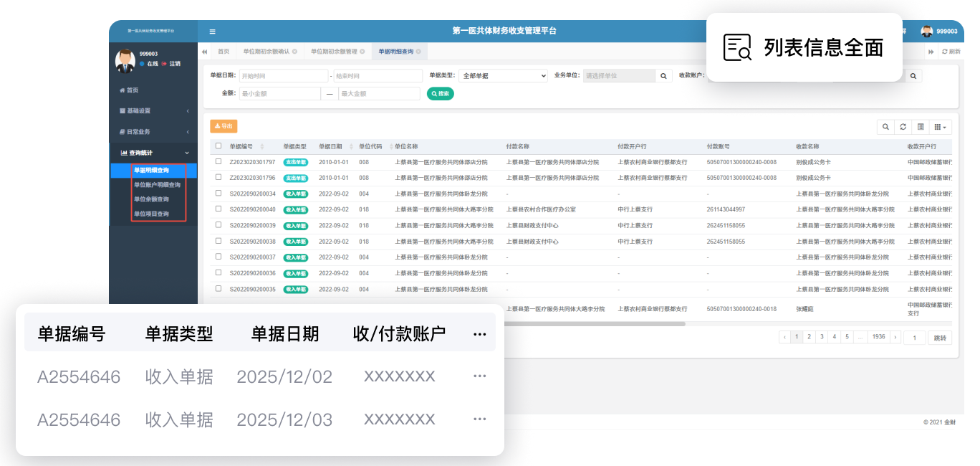Click the table toolbar search icon

pyautogui.click(x=886, y=127)
